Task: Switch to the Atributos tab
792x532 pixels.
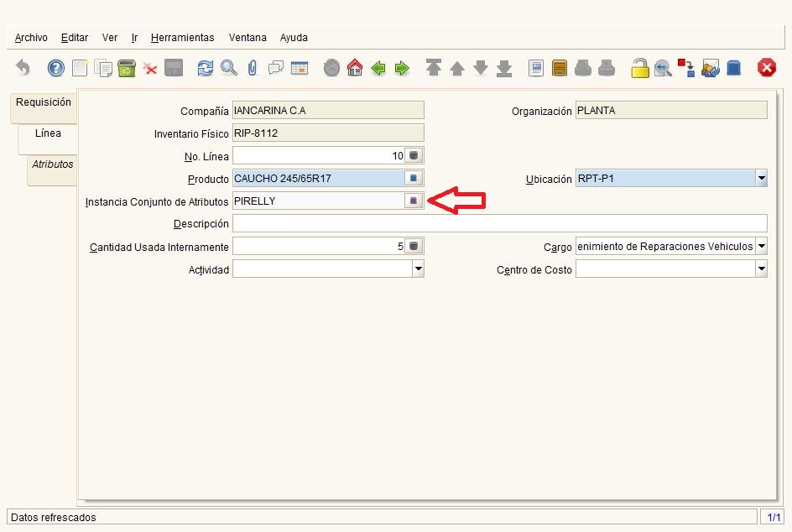Action: click(x=53, y=170)
